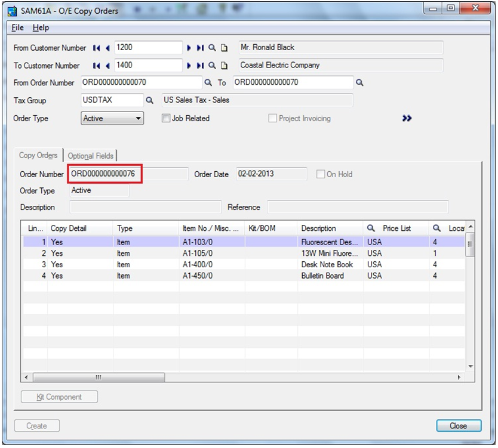
Task: Click new document icon for To Customer Number
Action: point(225,66)
